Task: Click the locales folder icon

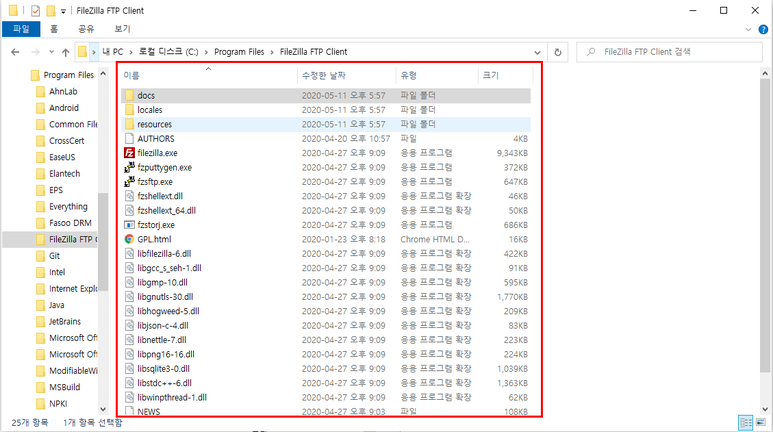Action: click(129, 109)
